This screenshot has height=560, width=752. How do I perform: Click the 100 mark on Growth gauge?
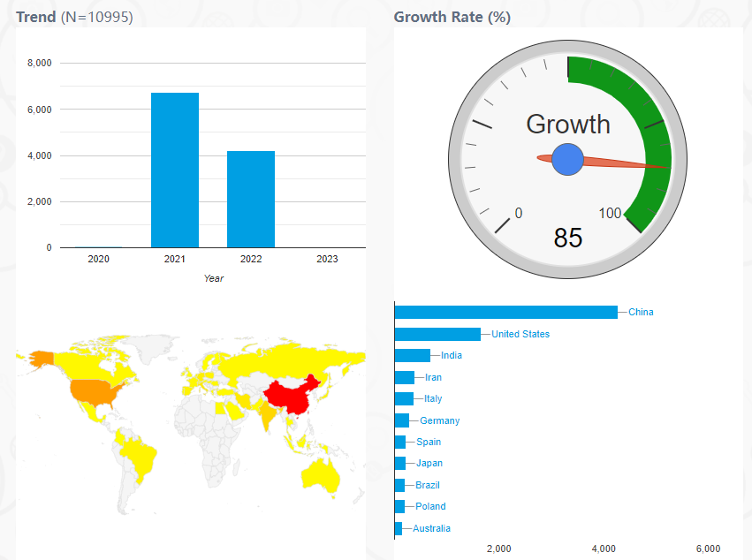[x=610, y=213]
